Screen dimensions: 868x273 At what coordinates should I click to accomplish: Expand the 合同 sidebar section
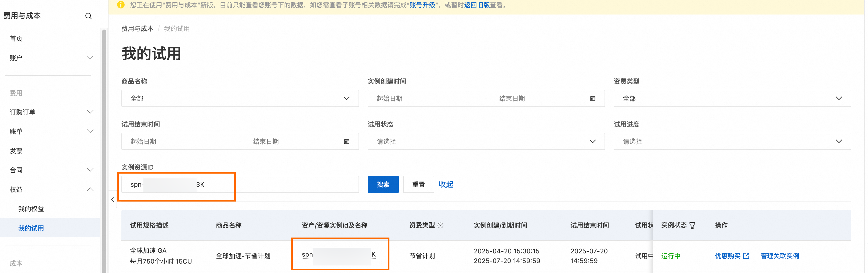[x=90, y=170]
